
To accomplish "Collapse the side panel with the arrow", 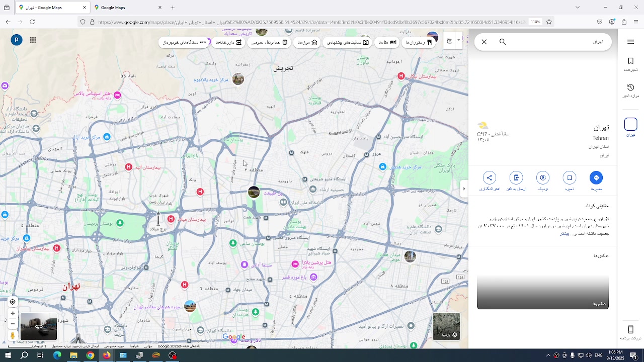I will pos(464,189).
